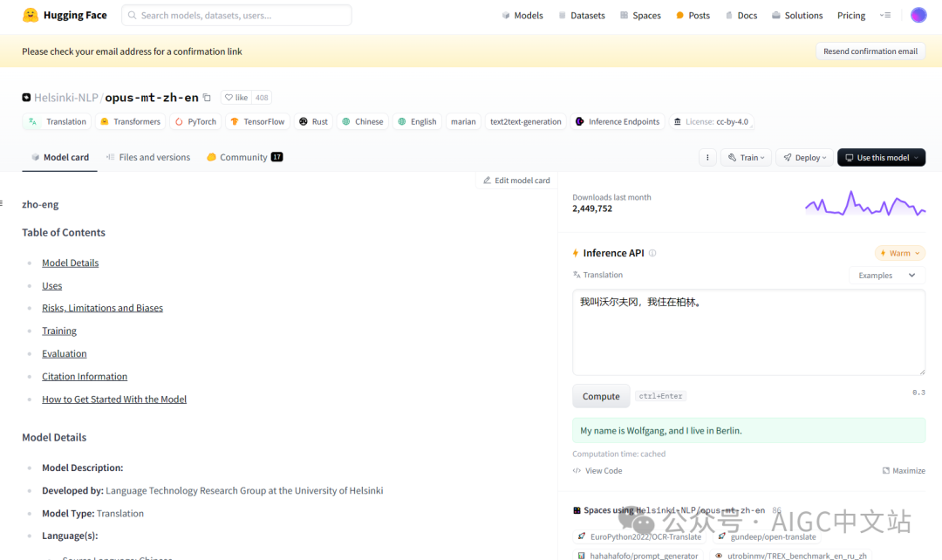Open Citation Information link
This screenshot has height=560, width=942.
[x=85, y=376]
